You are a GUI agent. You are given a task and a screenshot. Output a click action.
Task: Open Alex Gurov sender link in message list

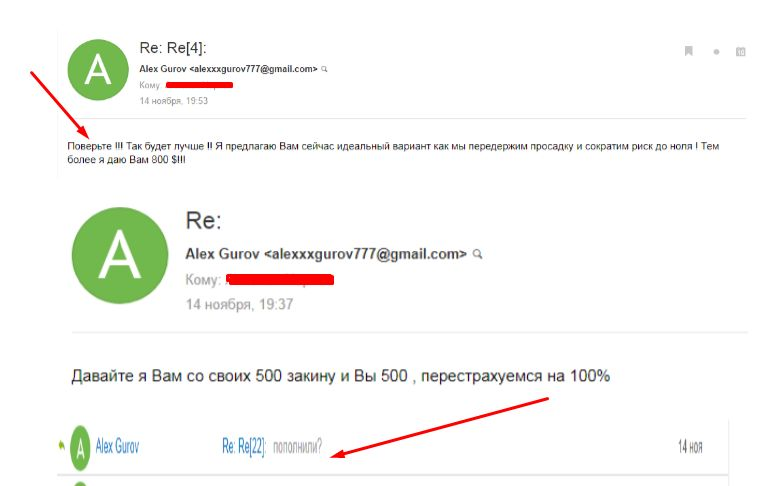117,446
